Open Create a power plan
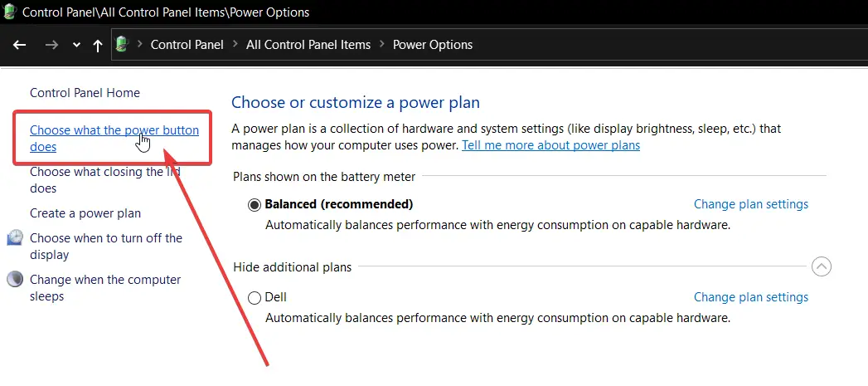Viewport: 868px width, 386px height. 85,213
